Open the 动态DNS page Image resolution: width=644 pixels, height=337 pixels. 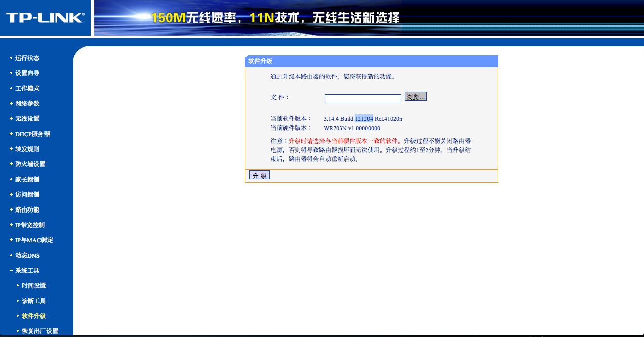(x=28, y=255)
